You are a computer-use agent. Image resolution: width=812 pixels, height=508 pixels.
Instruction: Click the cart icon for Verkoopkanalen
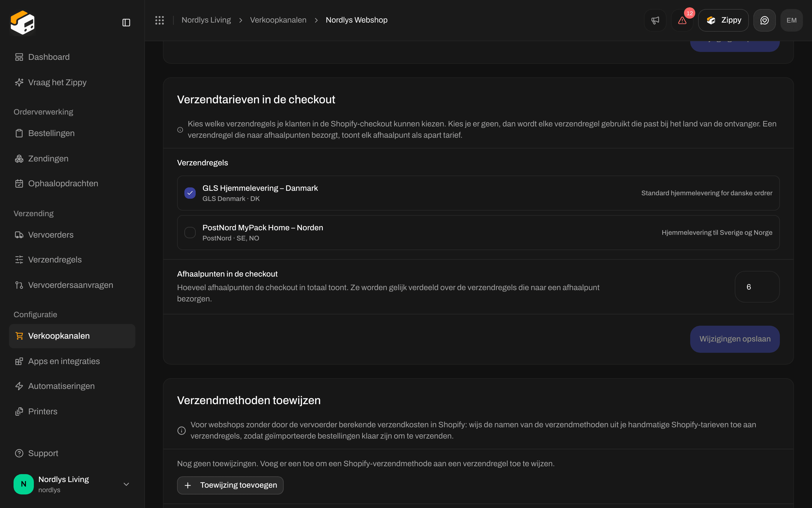[19, 336]
